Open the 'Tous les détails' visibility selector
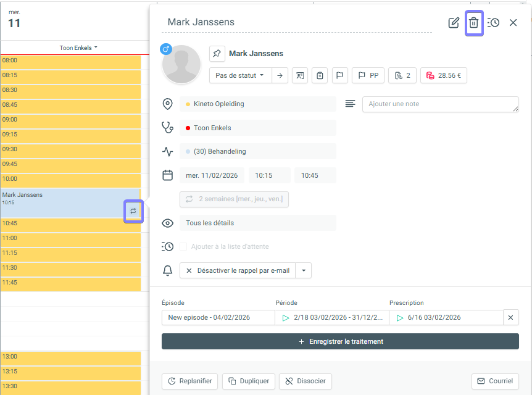This screenshot has width=532, height=395. coord(257,223)
